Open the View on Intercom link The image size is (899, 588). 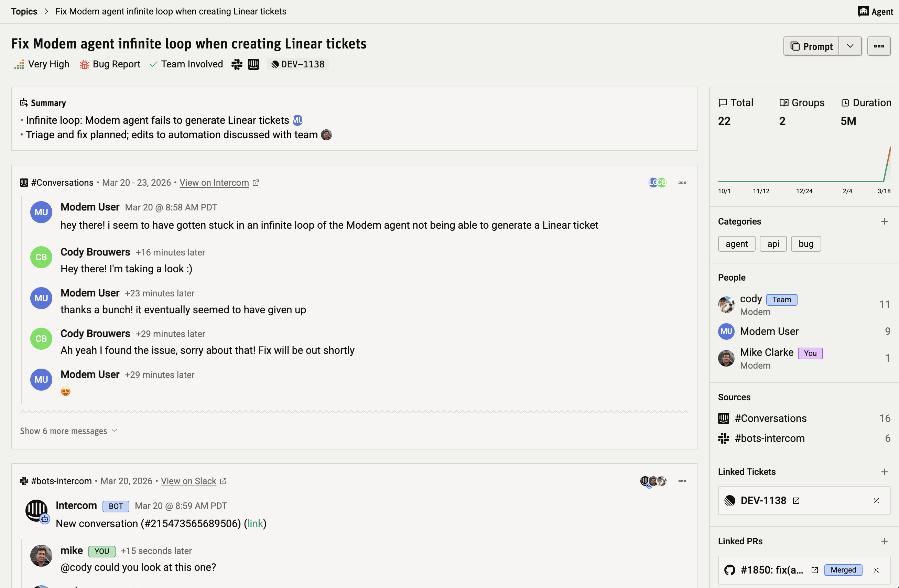point(214,182)
